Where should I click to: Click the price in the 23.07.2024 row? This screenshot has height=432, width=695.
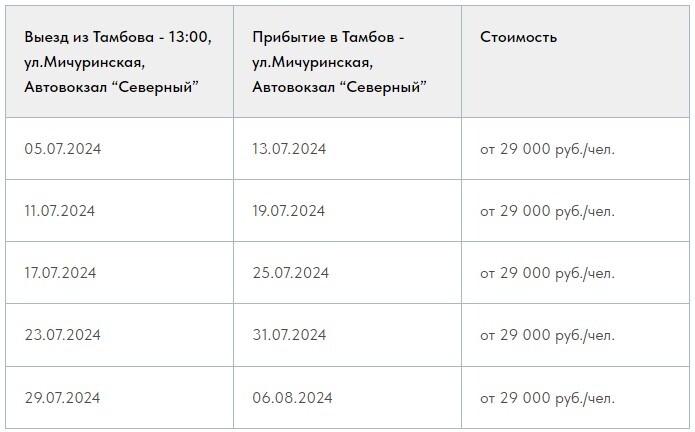pos(547,335)
